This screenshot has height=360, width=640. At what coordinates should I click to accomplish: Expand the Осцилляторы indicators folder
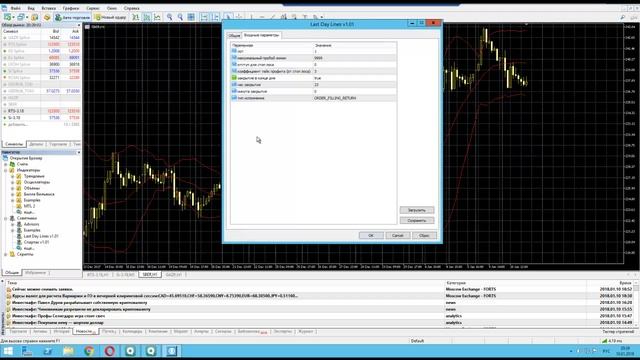tap(13, 182)
